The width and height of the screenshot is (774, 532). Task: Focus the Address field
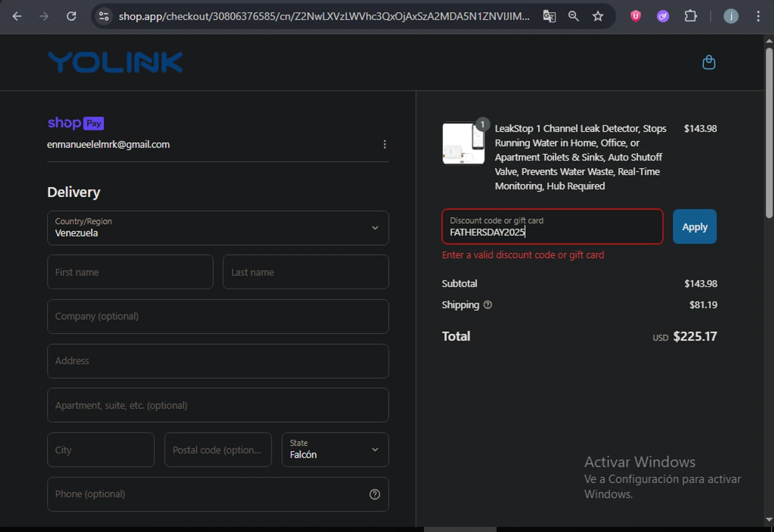coord(218,361)
